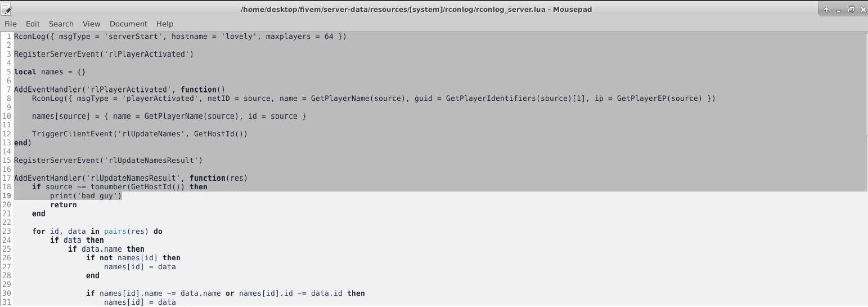Click RegisterServerEvent('rlUpdateNamesResult') on line 15
This screenshot has width=868, height=307.
[108, 161]
